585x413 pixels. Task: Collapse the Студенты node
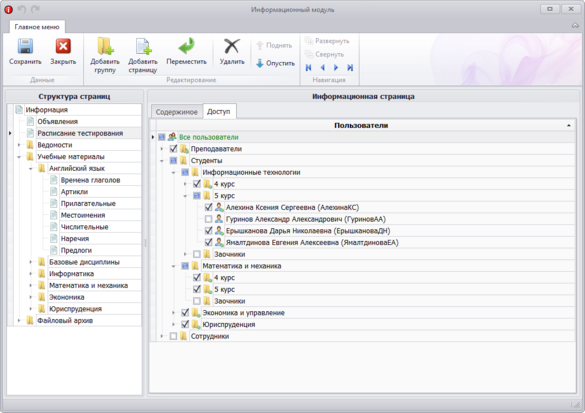(x=162, y=161)
